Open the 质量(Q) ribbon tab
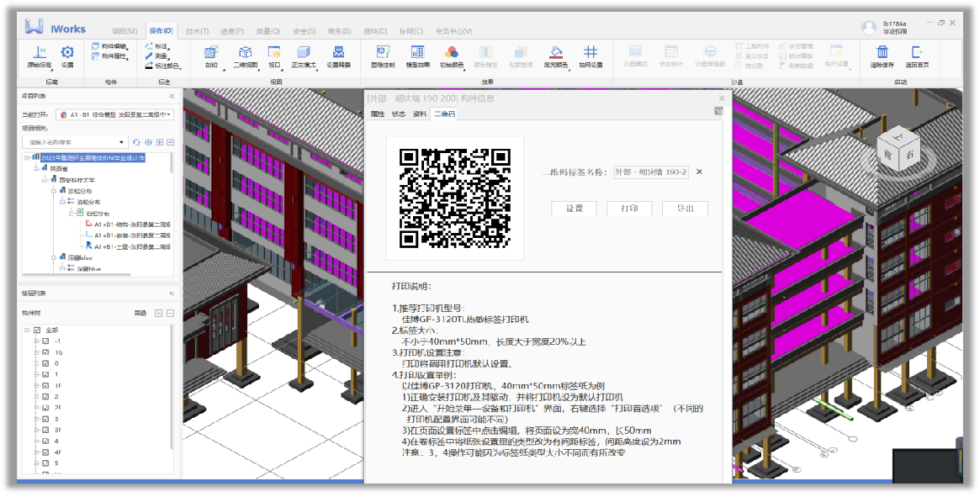 tap(268, 30)
